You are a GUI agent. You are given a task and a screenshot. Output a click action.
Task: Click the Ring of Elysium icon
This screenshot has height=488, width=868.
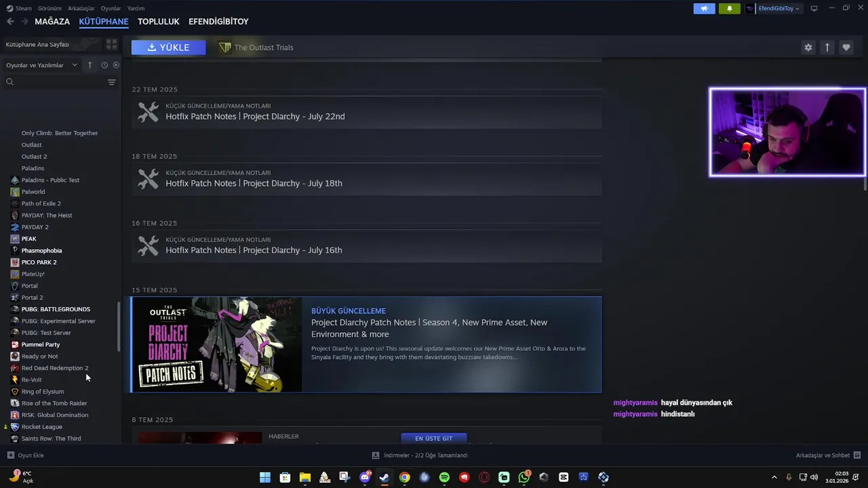[x=15, y=392]
